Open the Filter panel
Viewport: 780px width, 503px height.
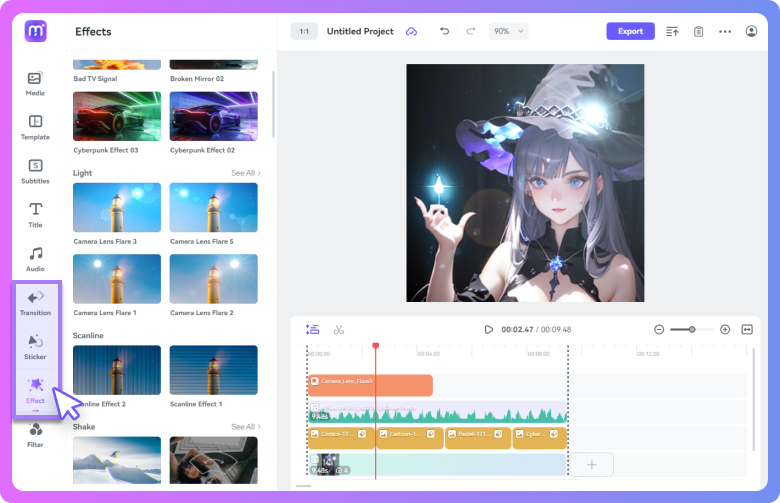[x=35, y=434]
